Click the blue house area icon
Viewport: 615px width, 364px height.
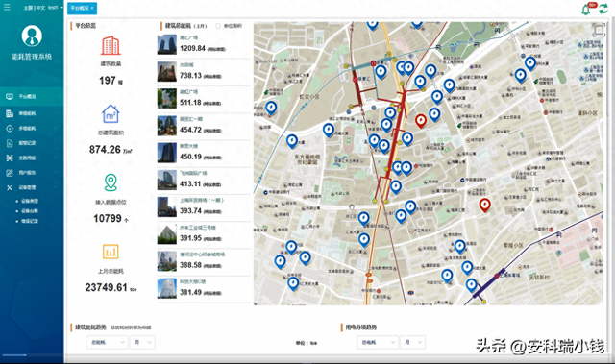[111, 114]
